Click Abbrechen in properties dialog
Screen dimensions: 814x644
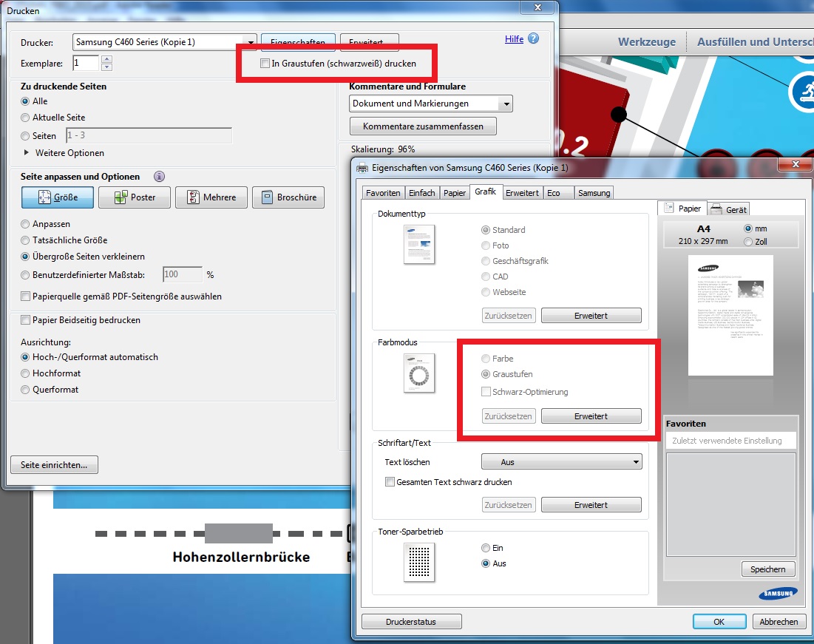(779, 622)
